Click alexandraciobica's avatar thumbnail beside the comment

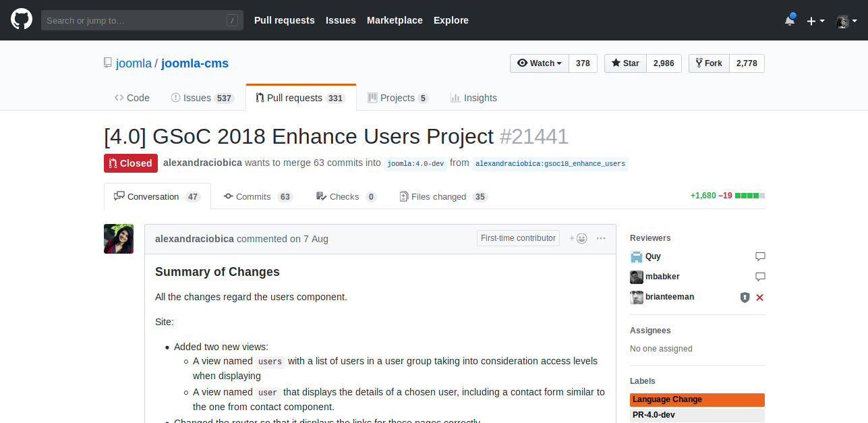tap(119, 239)
